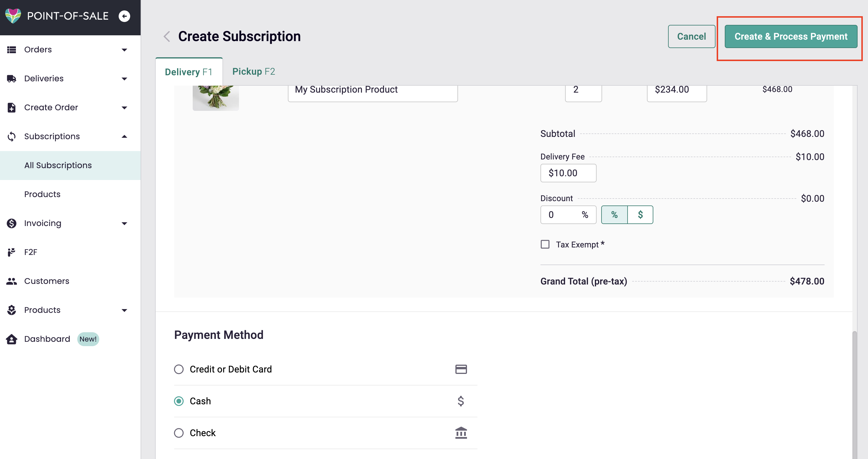Click the discount value input field
Screen dimensions: 868x459
(x=568, y=215)
